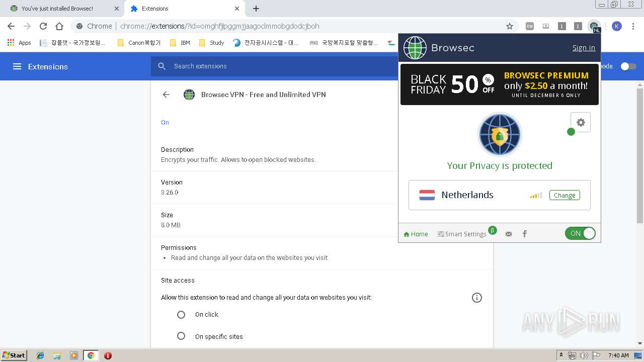Click the Netherlands signal strength bars
The image size is (644, 362).
pos(536,195)
